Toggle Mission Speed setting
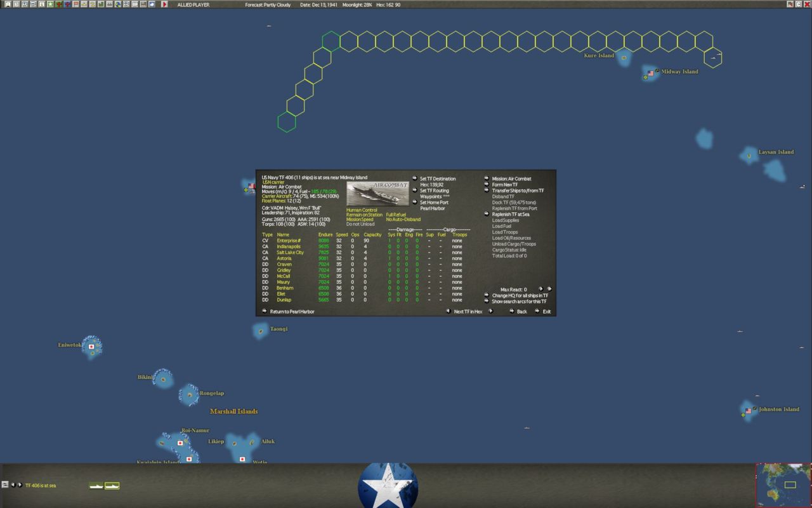812x508 pixels. click(360, 220)
